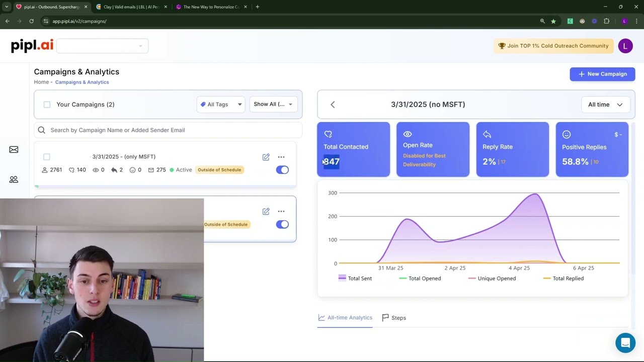
Task: Click the Positive Replies 58.8% card
Action: pyautogui.click(x=592, y=149)
